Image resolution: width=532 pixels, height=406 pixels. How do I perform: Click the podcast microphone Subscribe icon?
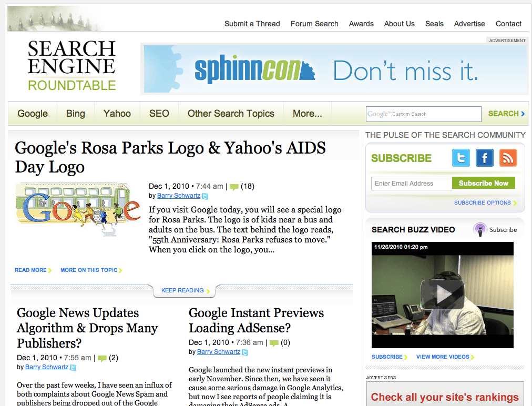[480, 230]
